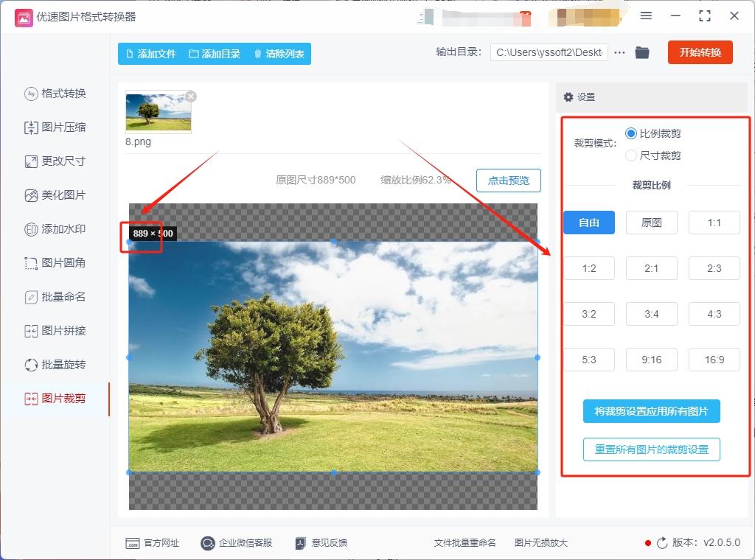755x560 pixels.
Task: Choose the 原图 crop ratio
Action: (x=652, y=223)
